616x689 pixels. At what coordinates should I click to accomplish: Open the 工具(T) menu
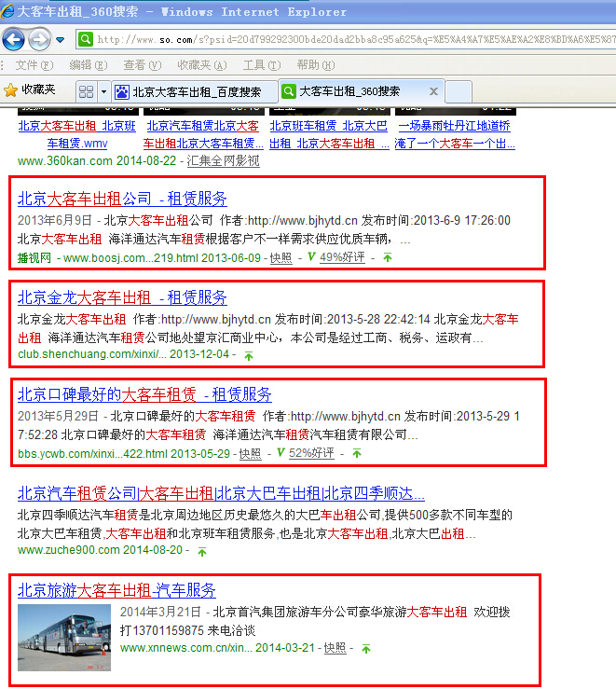point(262,65)
